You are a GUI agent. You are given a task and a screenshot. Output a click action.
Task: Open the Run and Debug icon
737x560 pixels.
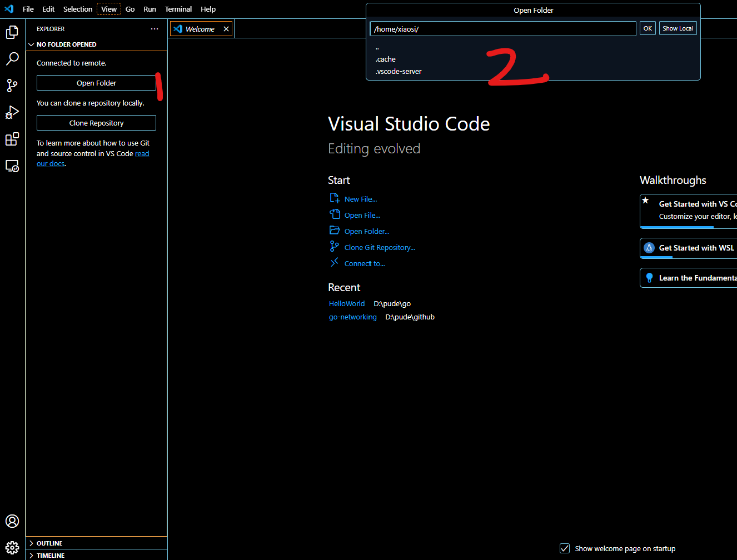(x=12, y=112)
